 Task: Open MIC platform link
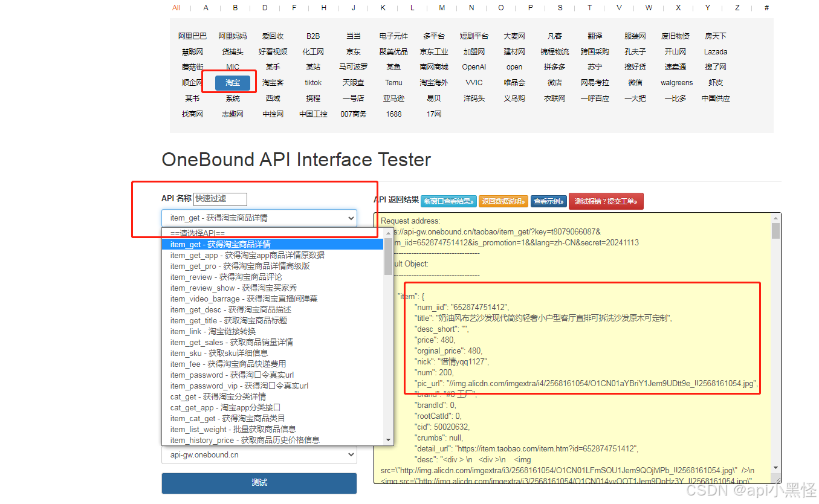coord(233,67)
